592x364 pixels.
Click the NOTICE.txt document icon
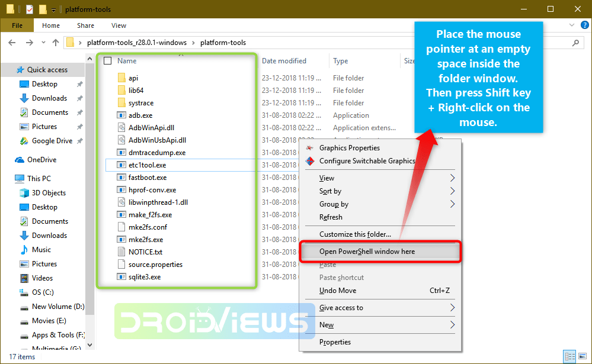[x=121, y=252]
